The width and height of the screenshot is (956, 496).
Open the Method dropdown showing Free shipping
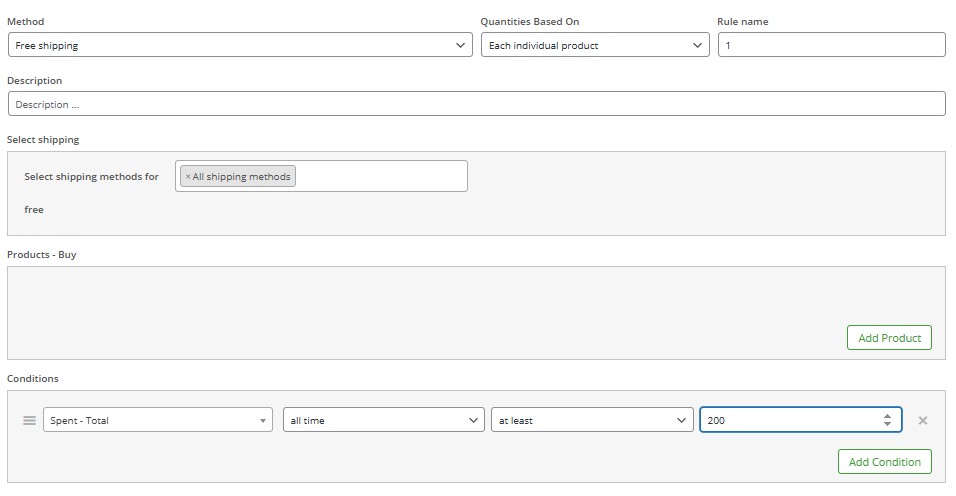click(x=240, y=45)
